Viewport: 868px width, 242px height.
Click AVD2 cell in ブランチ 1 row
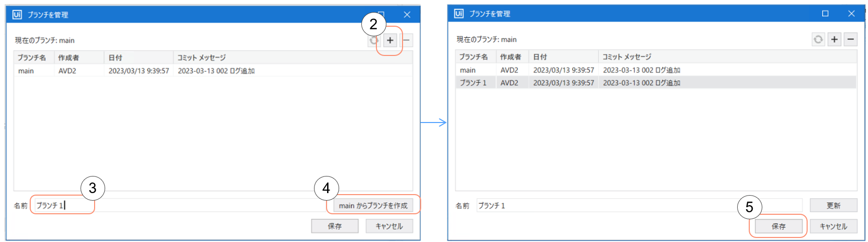(509, 83)
